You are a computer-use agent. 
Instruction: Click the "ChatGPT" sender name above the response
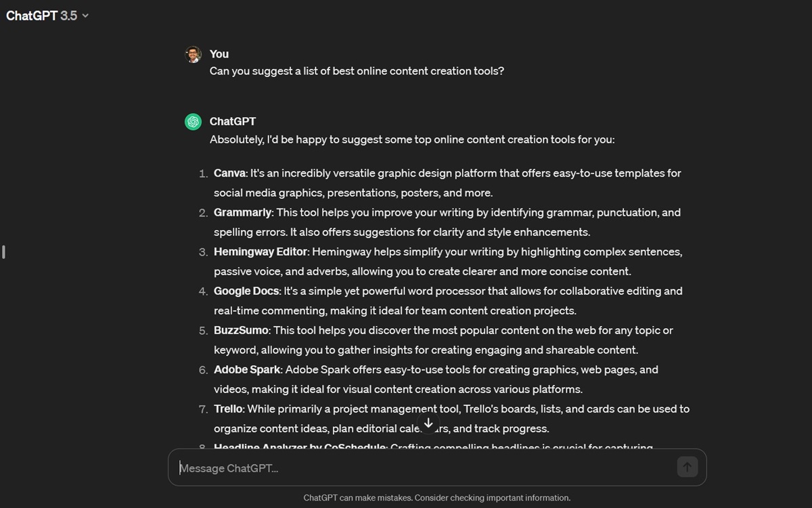tap(233, 122)
